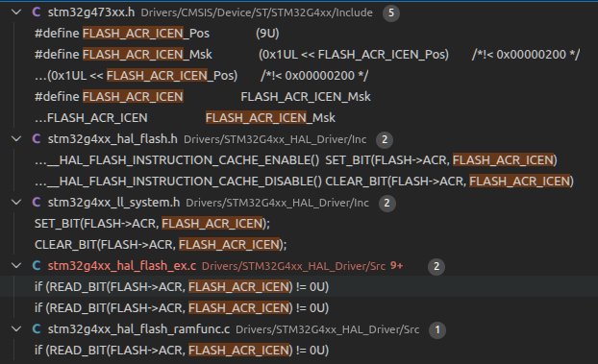Click the C icon beside stm32g4xx_hal_flash.h

37,139
